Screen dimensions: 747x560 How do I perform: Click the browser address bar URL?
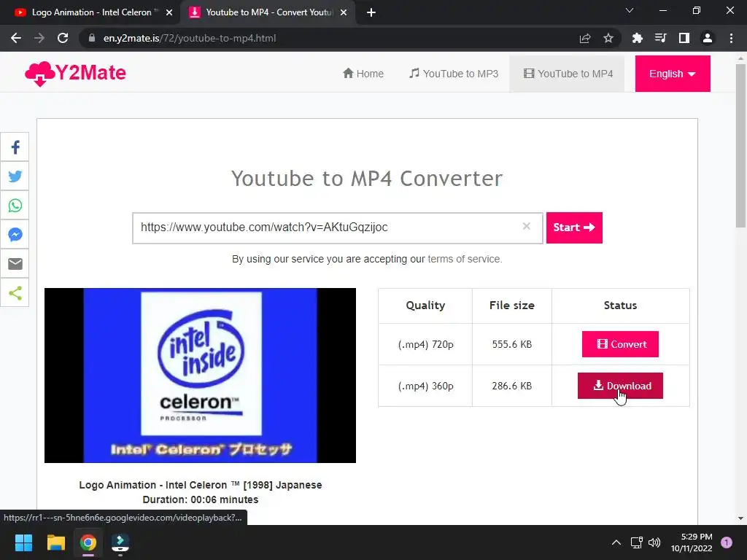189,38
